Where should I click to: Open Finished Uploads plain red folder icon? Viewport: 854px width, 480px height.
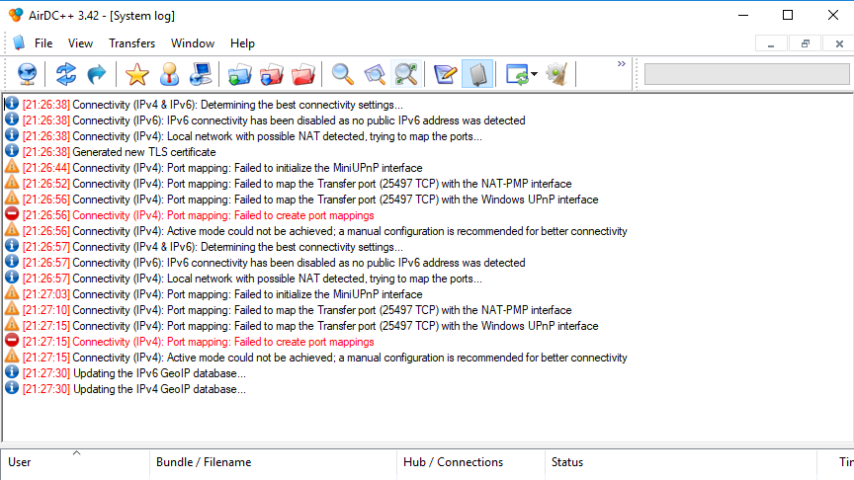point(303,75)
